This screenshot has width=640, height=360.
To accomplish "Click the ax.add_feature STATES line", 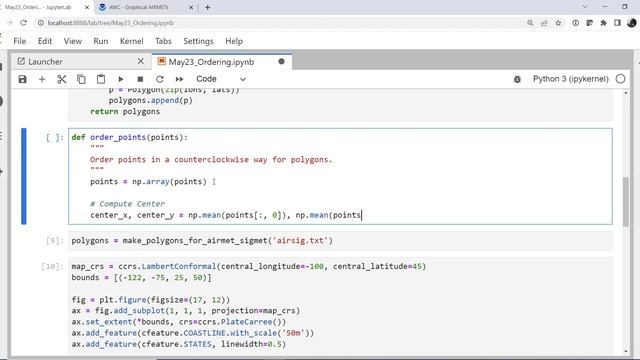I will (x=179, y=344).
